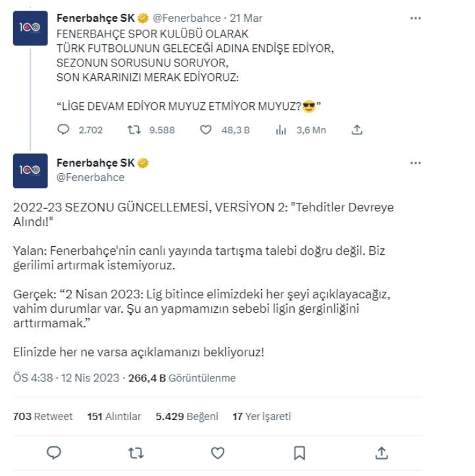This screenshot has height=476, width=475.
Task: Retweet the main tweet
Action: tap(136, 452)
